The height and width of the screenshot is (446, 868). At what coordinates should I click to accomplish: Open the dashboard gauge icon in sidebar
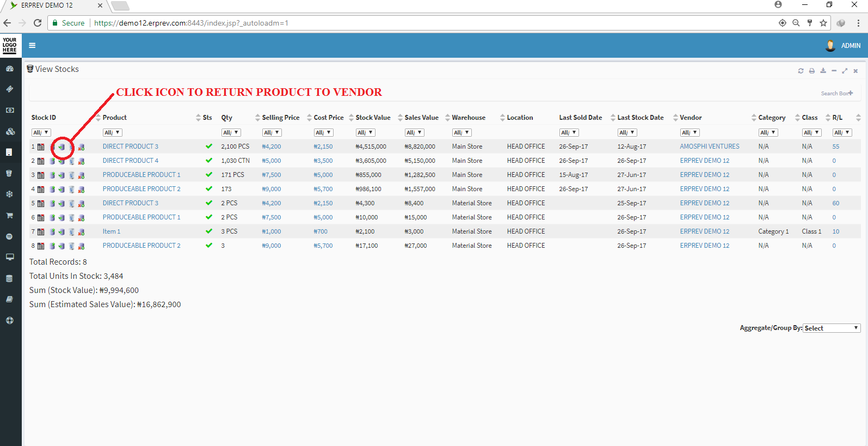pos(10,69)
